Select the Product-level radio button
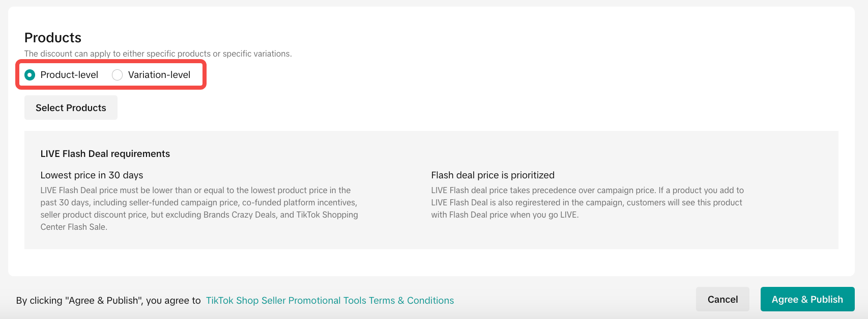Screen dimensions: 868x319 click(30, 75)
